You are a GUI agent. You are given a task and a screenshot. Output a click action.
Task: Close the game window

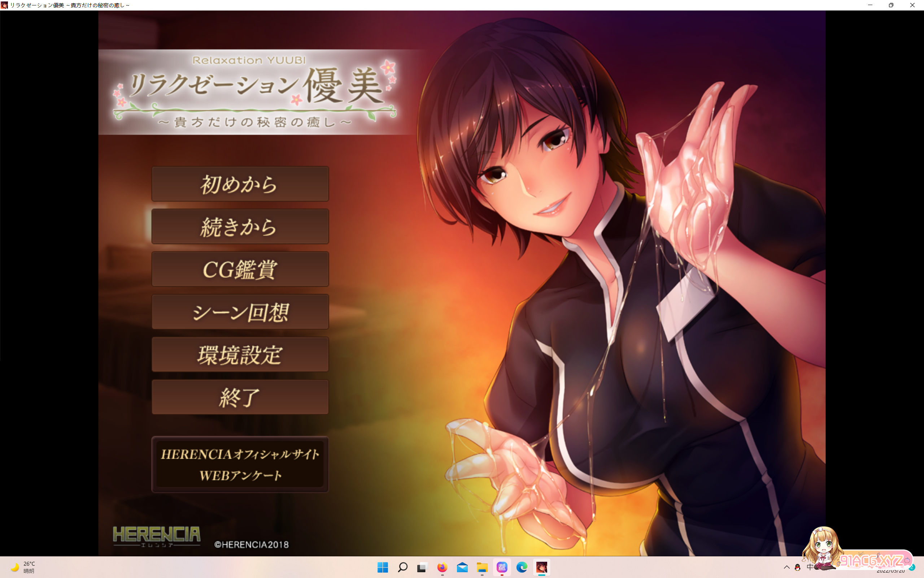912,5
